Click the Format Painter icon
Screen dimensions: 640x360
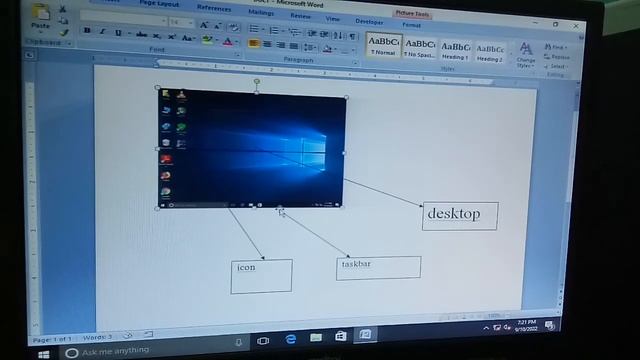point(63,32)
